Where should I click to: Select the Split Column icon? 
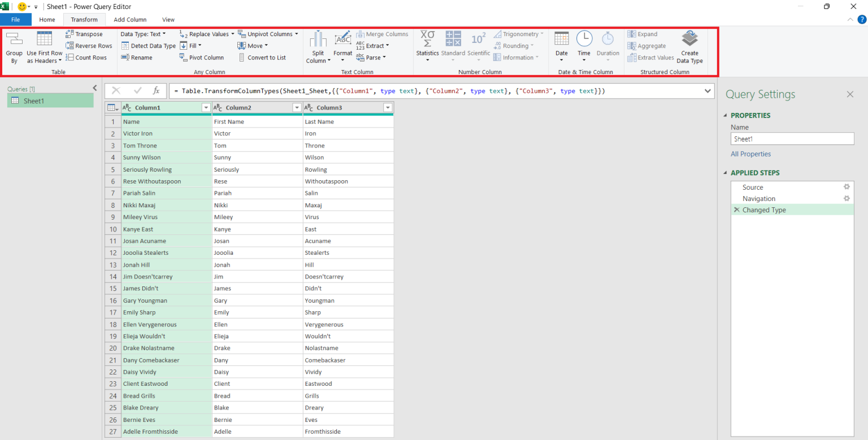tap(318, 40)
